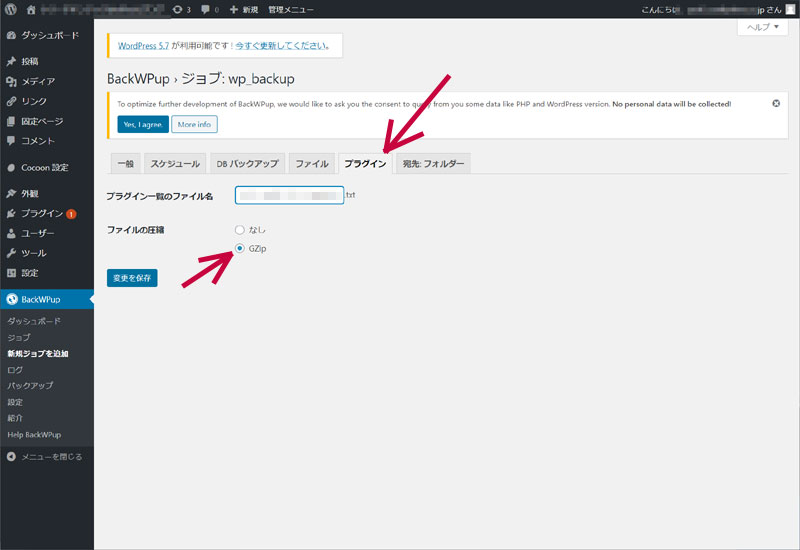Expand the ヘルプ help dropdown
The width and height of the screenshot is (800, 550).
763,27
